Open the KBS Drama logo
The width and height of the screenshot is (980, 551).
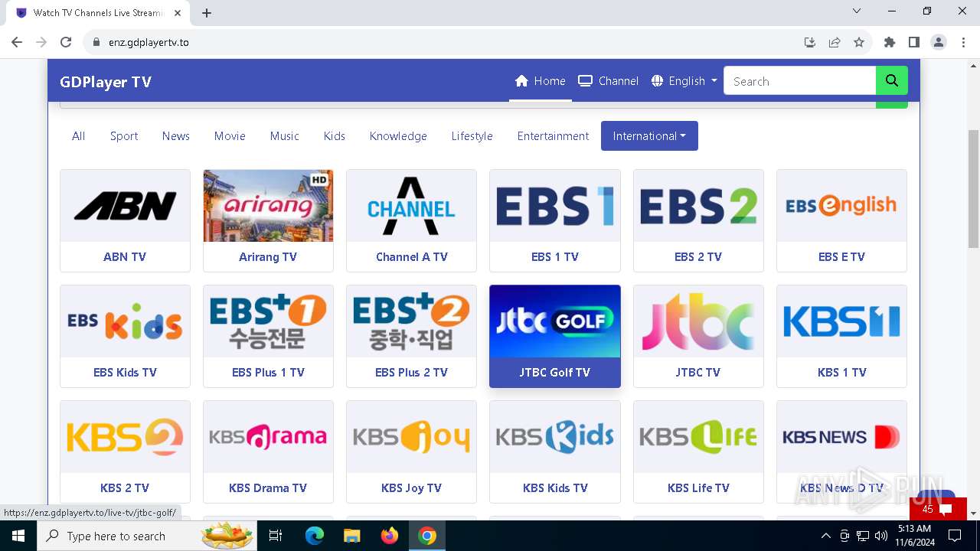[x=268, y=437]
